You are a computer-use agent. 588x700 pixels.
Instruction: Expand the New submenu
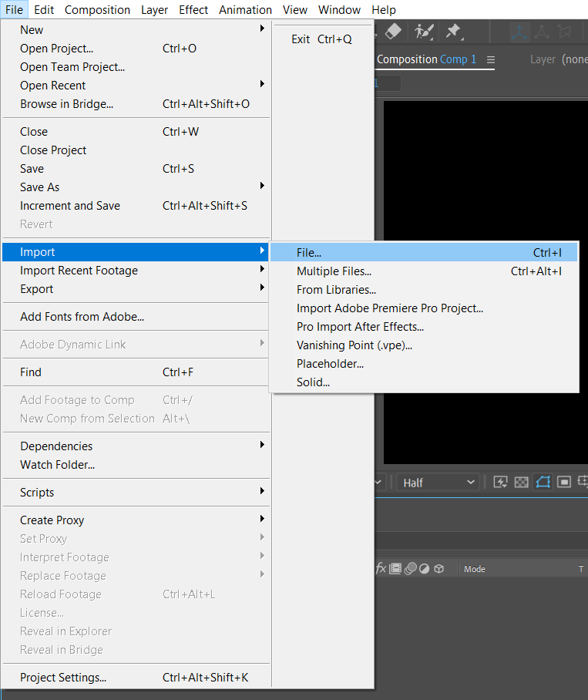pos(136,30)
